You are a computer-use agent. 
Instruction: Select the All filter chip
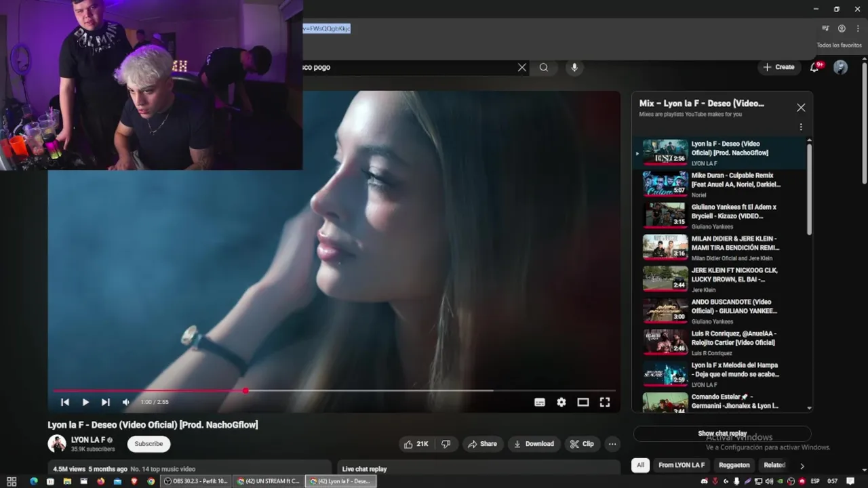pos(640,465)
